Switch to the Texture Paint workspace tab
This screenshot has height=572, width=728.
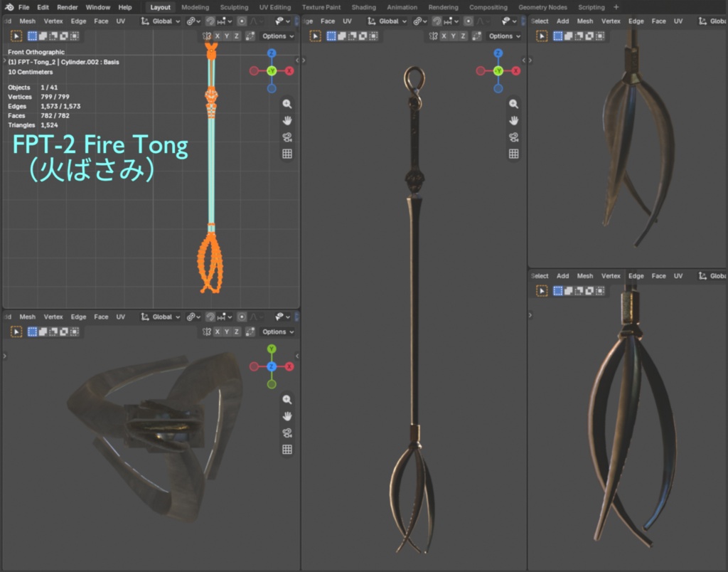[x=321, y=7]
